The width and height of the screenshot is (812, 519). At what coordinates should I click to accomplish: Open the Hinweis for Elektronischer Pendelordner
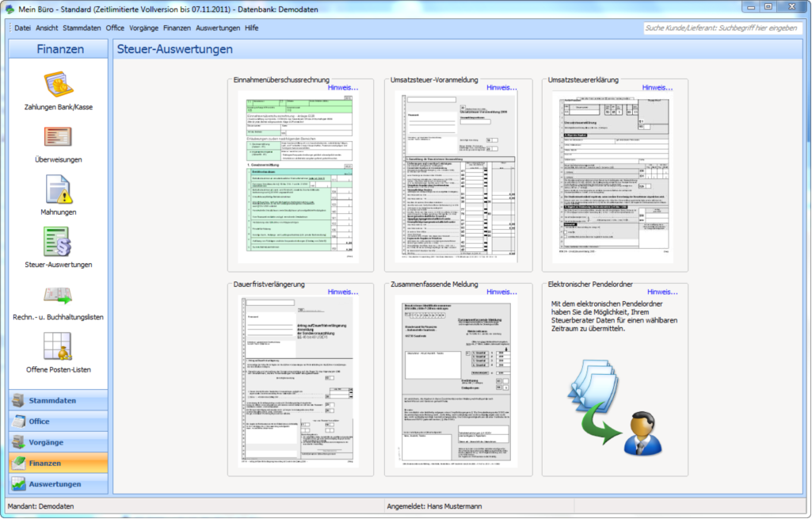(662, 292)
